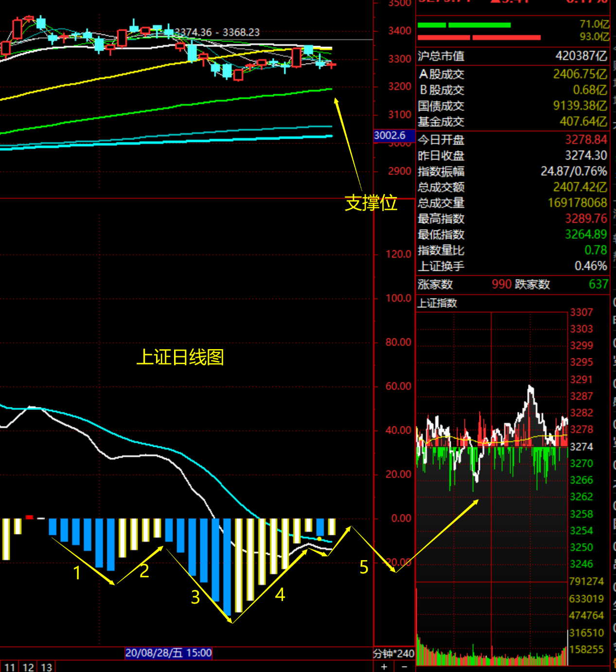Click the 分钟*240 period label

click(394, 654)
